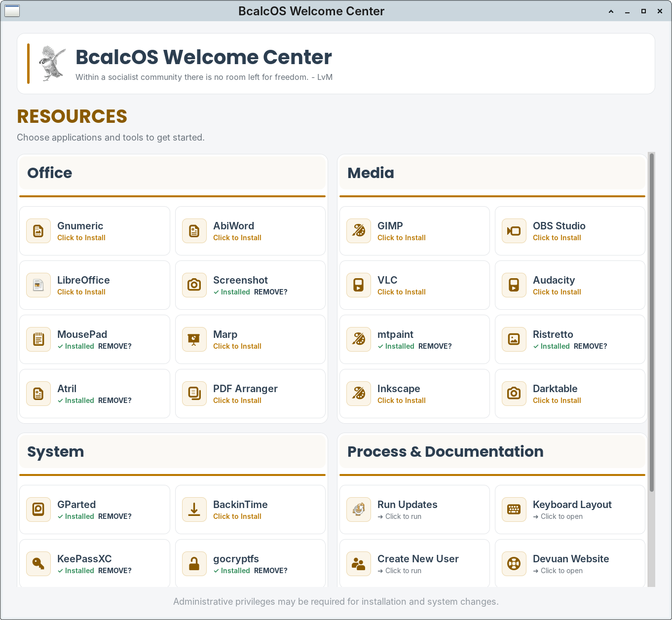Click the GIMP palette icon
The image size is (672, 620).
pos(359,231)
